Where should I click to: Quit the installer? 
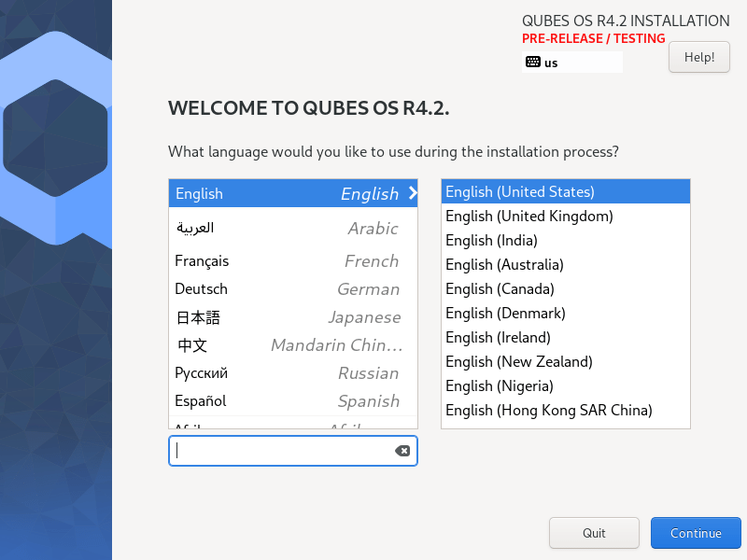[594, 533]
